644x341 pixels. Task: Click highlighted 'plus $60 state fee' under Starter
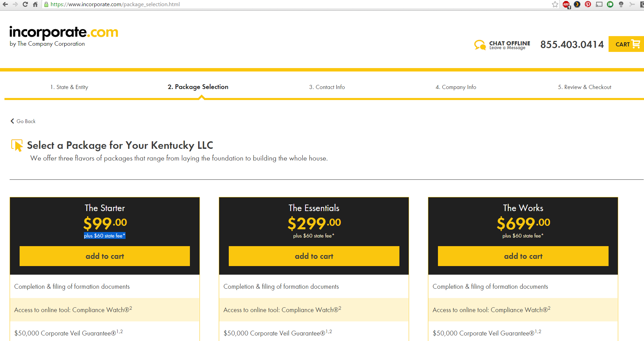105,235
